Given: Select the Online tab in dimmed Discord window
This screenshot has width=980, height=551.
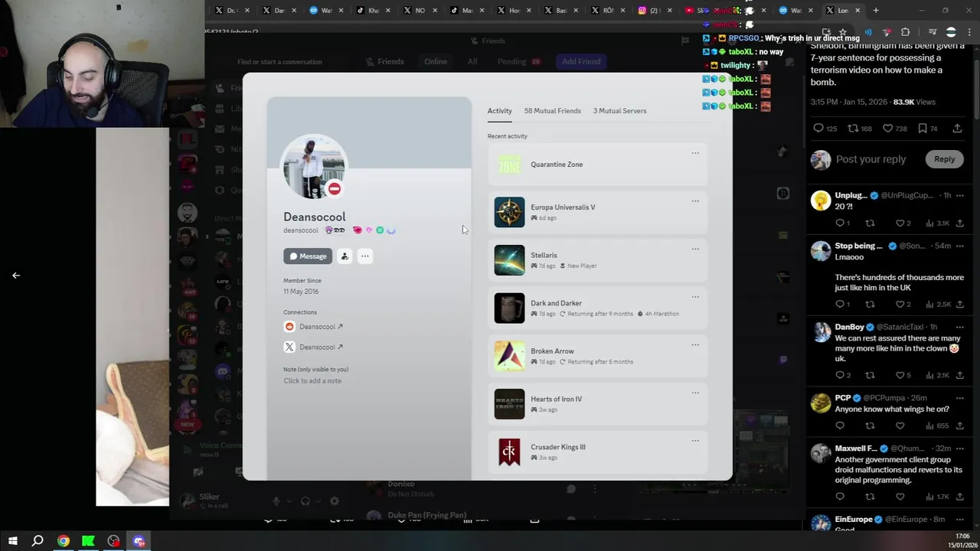Looking at the screenshot, I should pos(436,62).
